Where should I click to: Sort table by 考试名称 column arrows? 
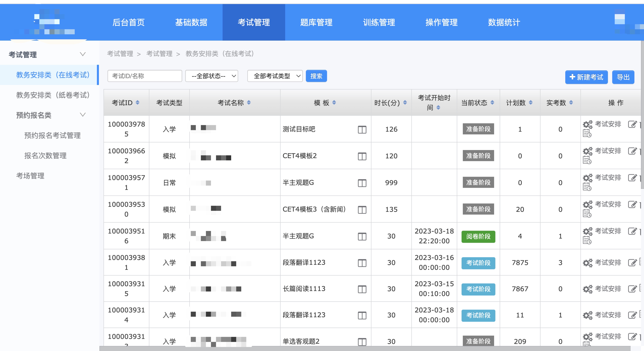click(x=249, y=102)
